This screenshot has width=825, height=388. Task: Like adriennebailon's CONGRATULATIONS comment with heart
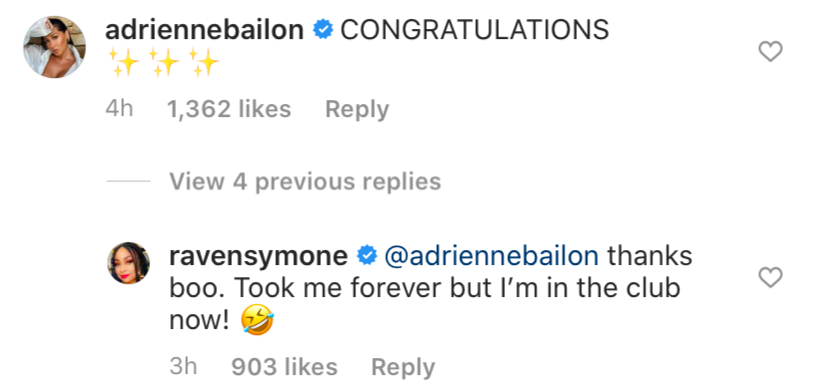[770, 52]
